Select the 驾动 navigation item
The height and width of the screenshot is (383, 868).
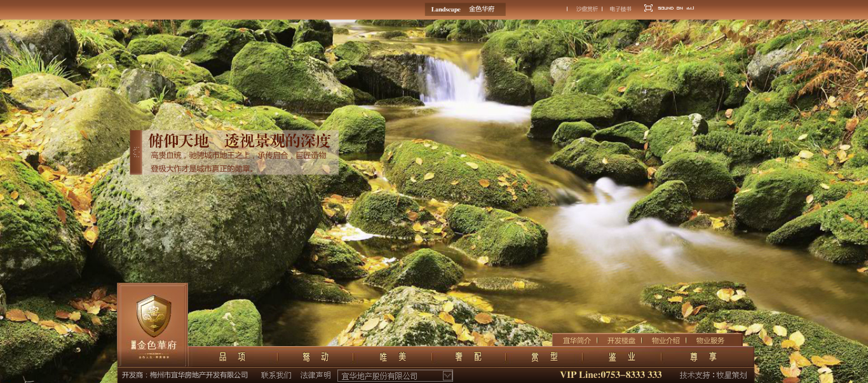(x=315, y=357)
